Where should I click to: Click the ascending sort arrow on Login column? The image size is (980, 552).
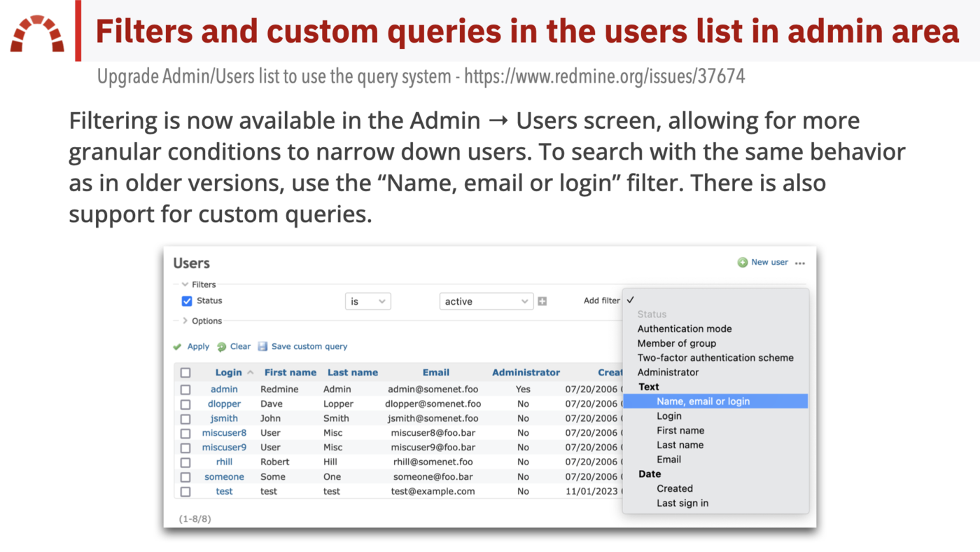251,372
